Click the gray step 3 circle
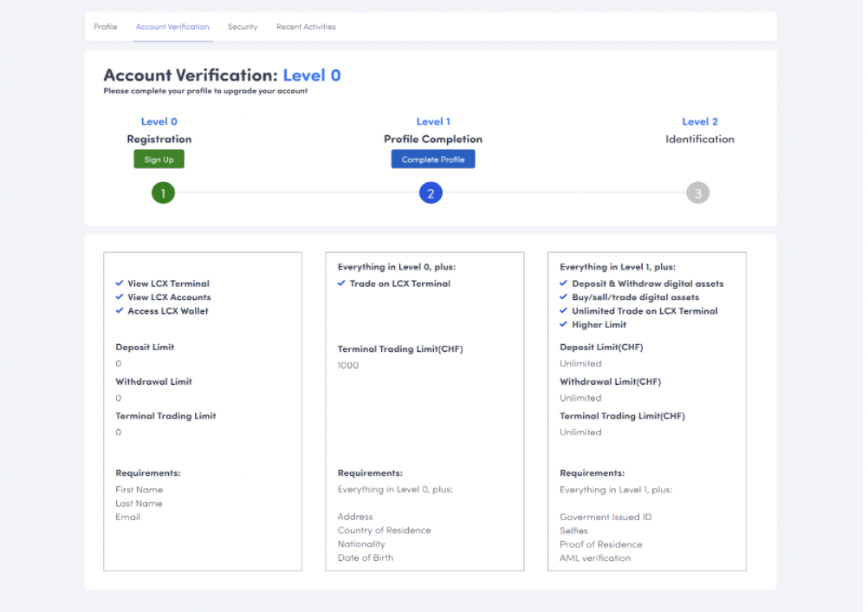868x612 pixels. click(x=697, y=193)
